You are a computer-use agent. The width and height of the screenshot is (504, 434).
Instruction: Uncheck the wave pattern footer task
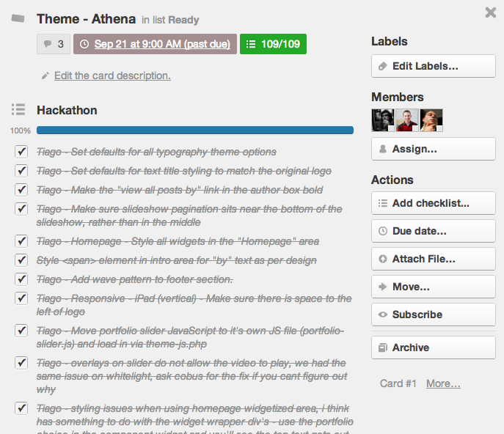click(21, 279)
